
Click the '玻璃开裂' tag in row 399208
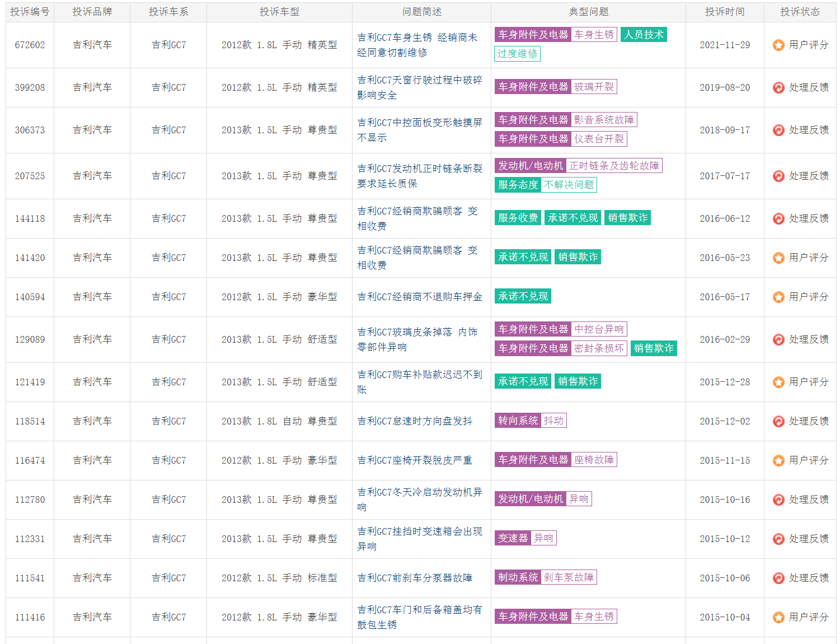594,87
